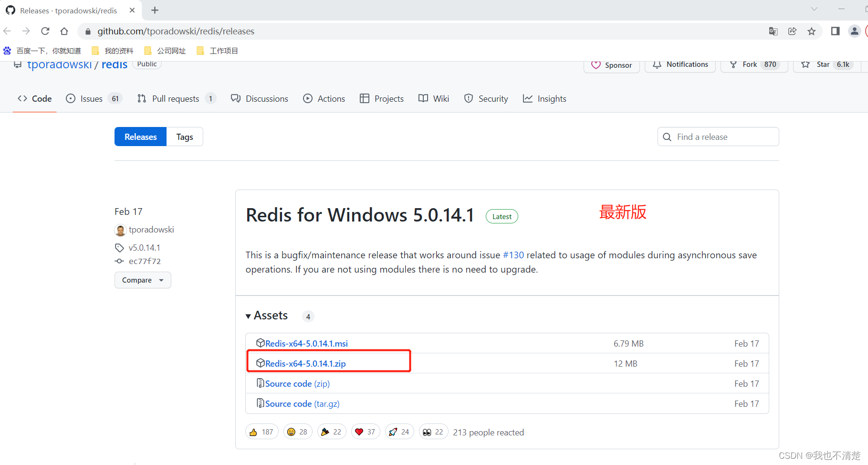The width and height of the screenshot is (868, 465).
Task: Click the magnifier icon in release search
Action: (x=667, y=137)
